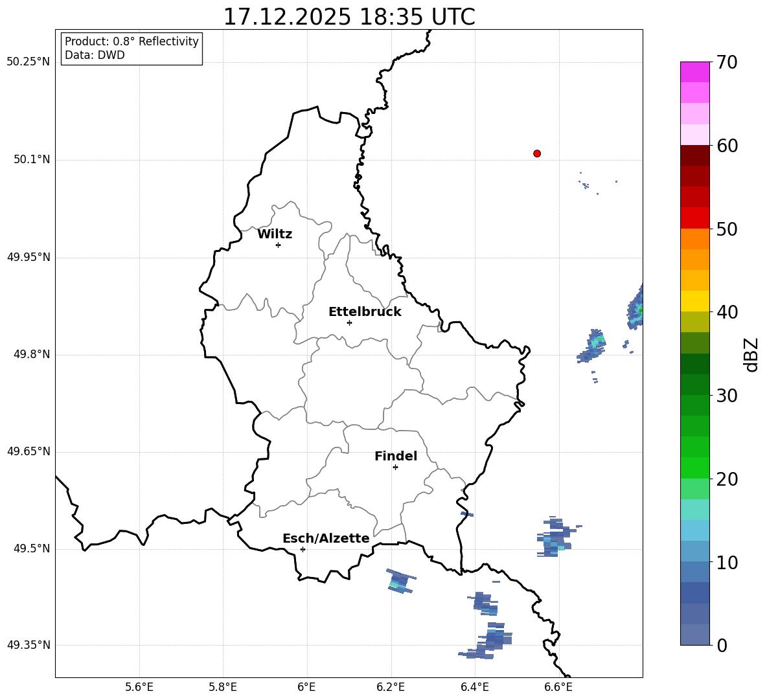Click the 60 colorbar tick label

click(727, 146)
